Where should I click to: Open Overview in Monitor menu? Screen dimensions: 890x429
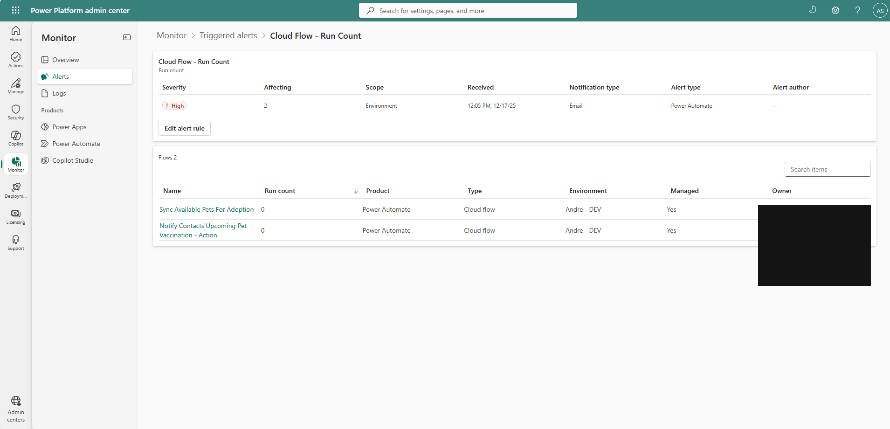coord(85,60)
